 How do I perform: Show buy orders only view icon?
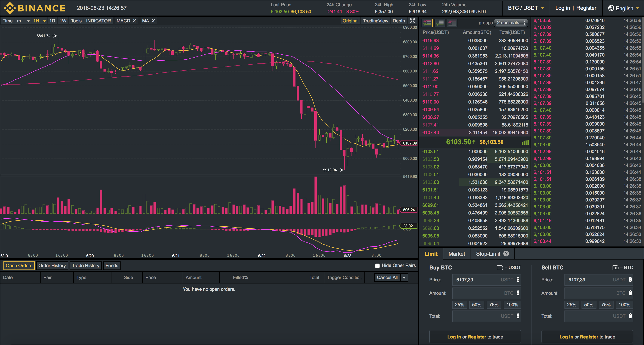[x=439, y=23]
